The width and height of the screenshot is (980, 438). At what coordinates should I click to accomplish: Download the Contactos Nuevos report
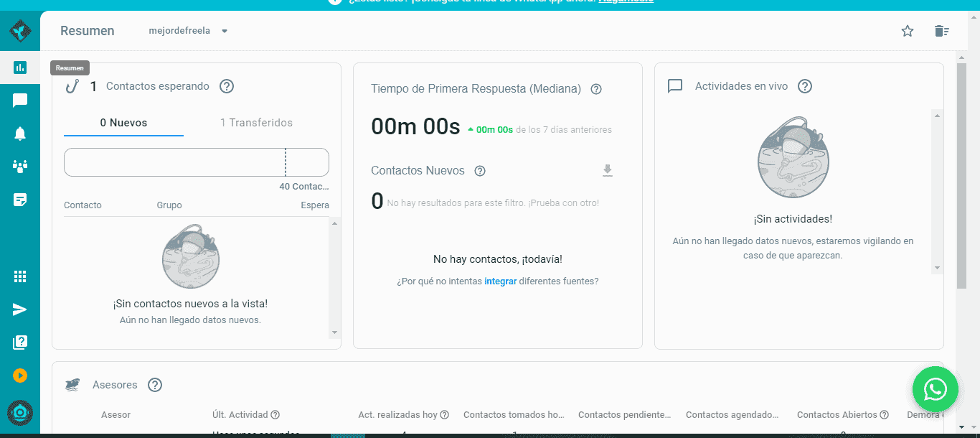(608, 171)
